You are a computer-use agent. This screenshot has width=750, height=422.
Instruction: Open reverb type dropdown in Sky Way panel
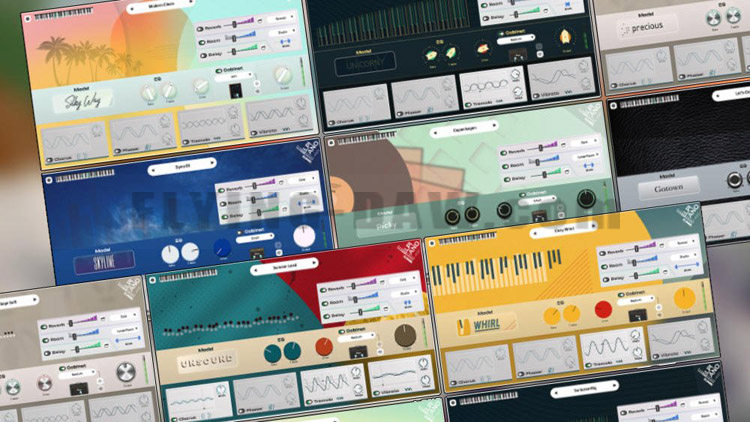(x=281, y=18)
